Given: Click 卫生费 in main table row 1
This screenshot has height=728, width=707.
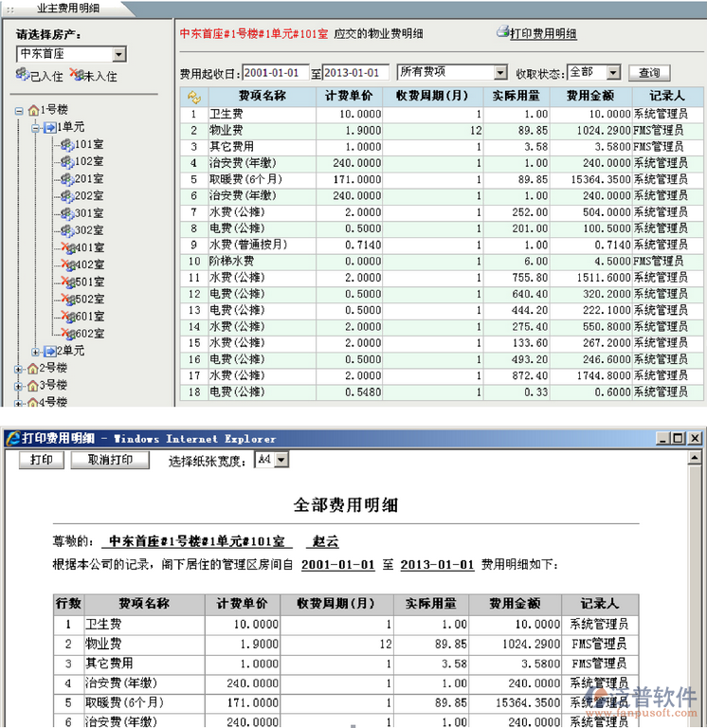Looking at the screenshot, I should [x=227, y=114].
